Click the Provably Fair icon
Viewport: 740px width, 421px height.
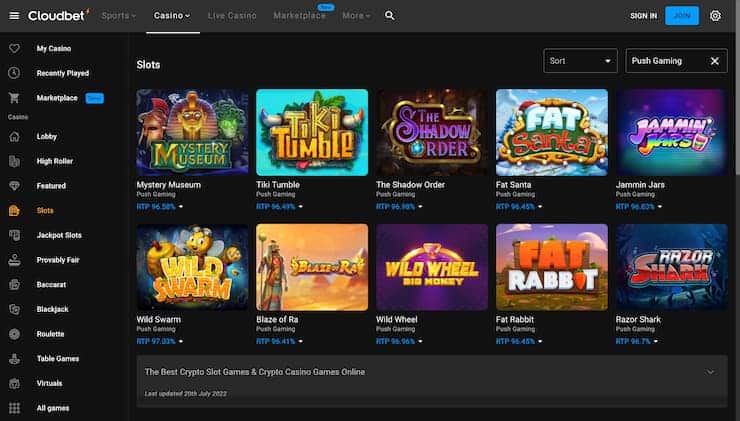pyautogui.click(x=15, y=260)
